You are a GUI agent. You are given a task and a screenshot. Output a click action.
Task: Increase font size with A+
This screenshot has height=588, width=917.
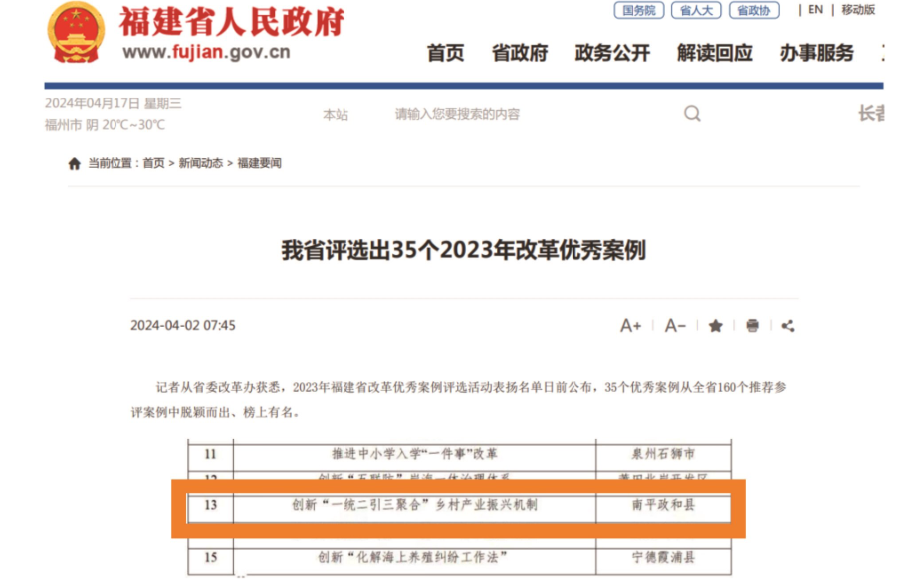tap(630, 326)
